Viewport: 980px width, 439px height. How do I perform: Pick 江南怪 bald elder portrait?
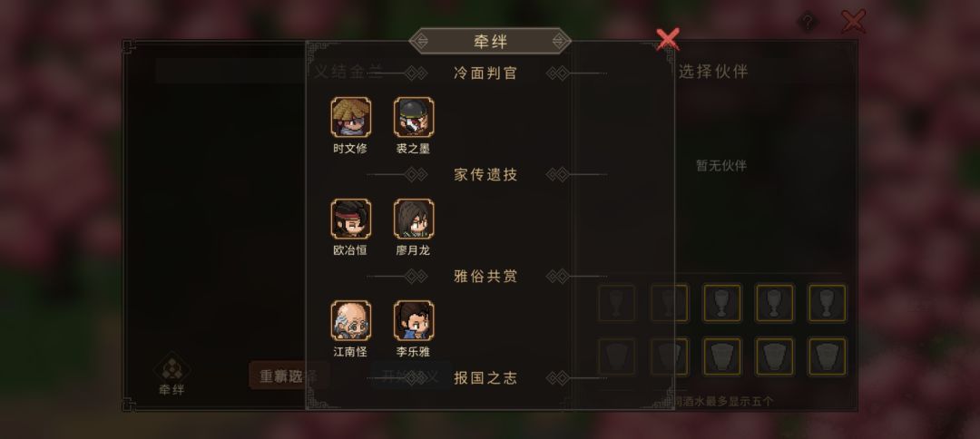click(x=350, y=320)
